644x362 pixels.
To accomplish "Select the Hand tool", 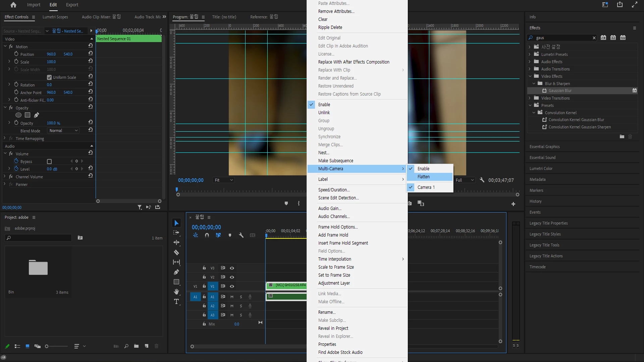I will click(176, 292).
